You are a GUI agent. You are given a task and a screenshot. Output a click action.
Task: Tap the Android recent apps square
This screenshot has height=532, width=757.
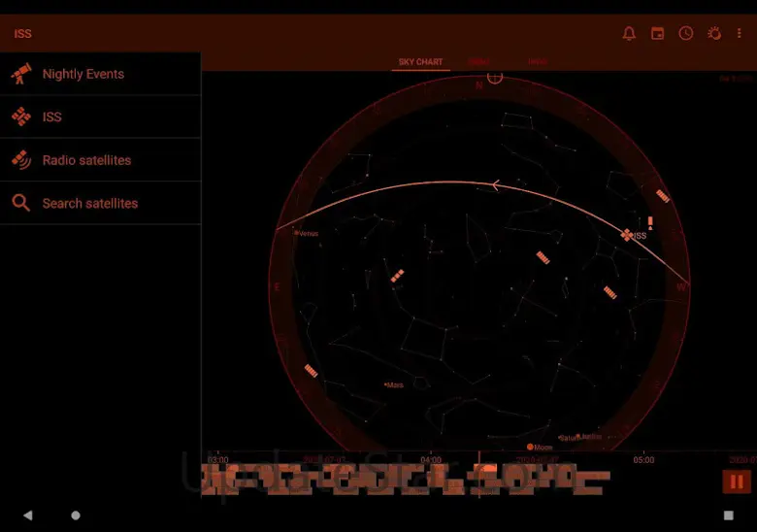[729, 515]
